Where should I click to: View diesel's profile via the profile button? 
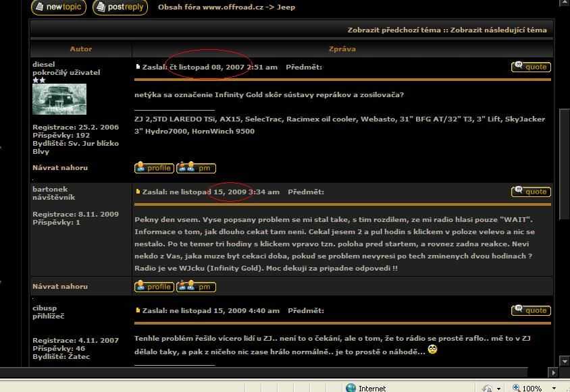(x=154, y=167)
